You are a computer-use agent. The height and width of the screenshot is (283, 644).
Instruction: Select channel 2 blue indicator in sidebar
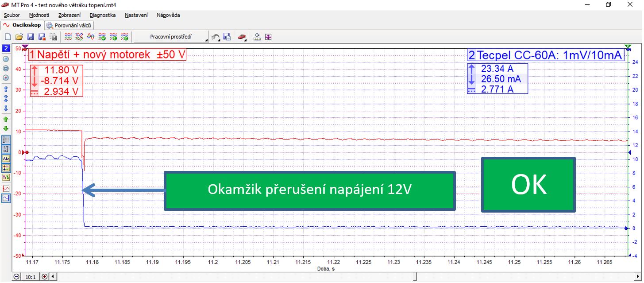(6, 48)
